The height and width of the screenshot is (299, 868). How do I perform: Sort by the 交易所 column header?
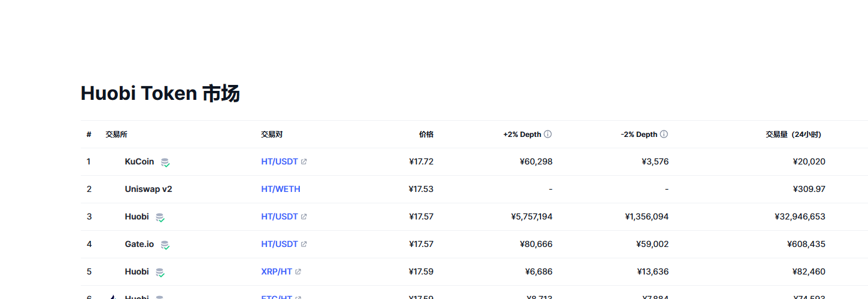click(116, 135)
